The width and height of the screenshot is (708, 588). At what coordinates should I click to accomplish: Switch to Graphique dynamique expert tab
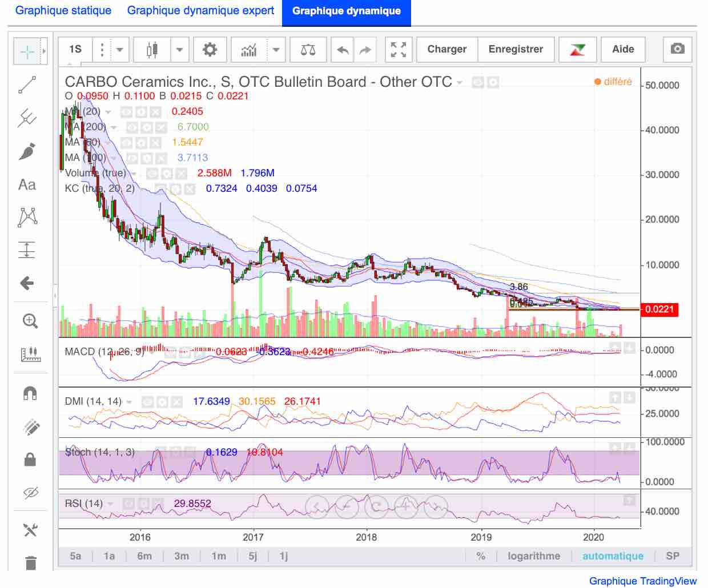[x=200, y=11]
